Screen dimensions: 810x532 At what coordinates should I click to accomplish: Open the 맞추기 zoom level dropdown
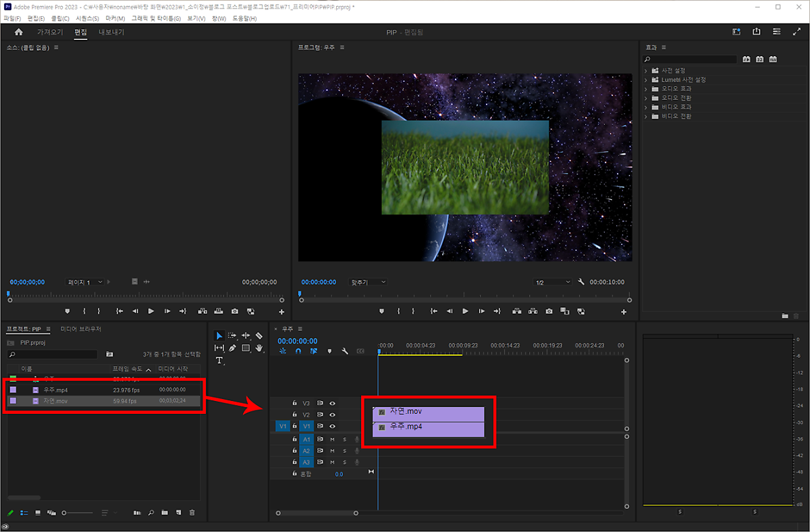369,282
